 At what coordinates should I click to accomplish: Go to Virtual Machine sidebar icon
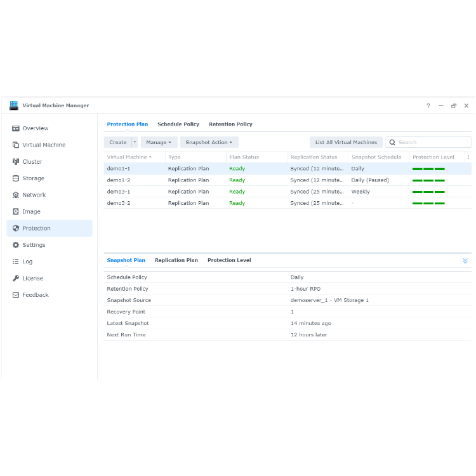(x=16, y=145)
